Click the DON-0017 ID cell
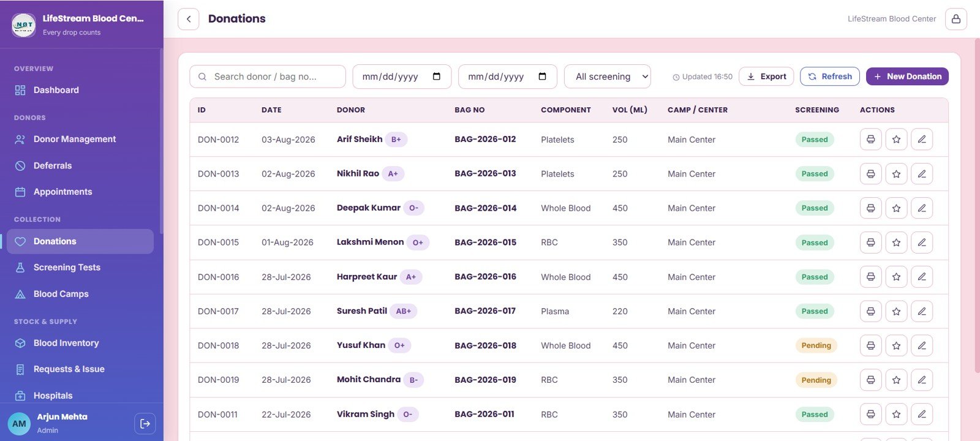The image size is (980, 441). pyautogui.click(x=218, y=311)
